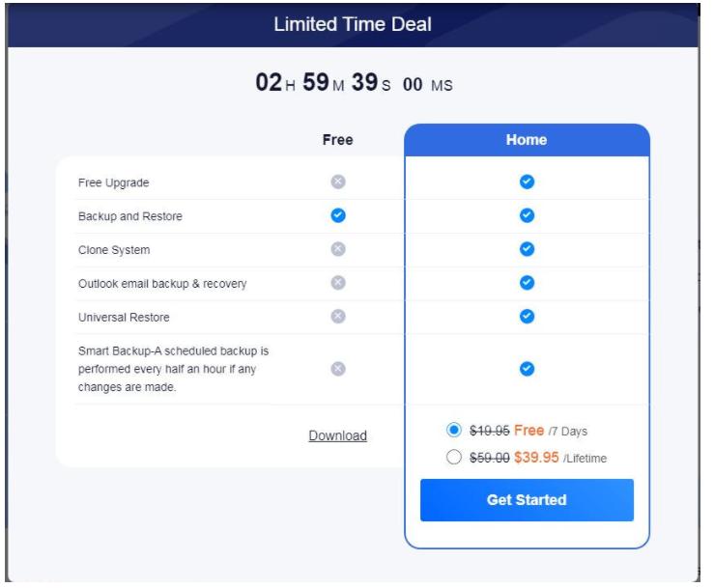
Task: Click the Smart Backup feature description text
Action: [173, 369]
